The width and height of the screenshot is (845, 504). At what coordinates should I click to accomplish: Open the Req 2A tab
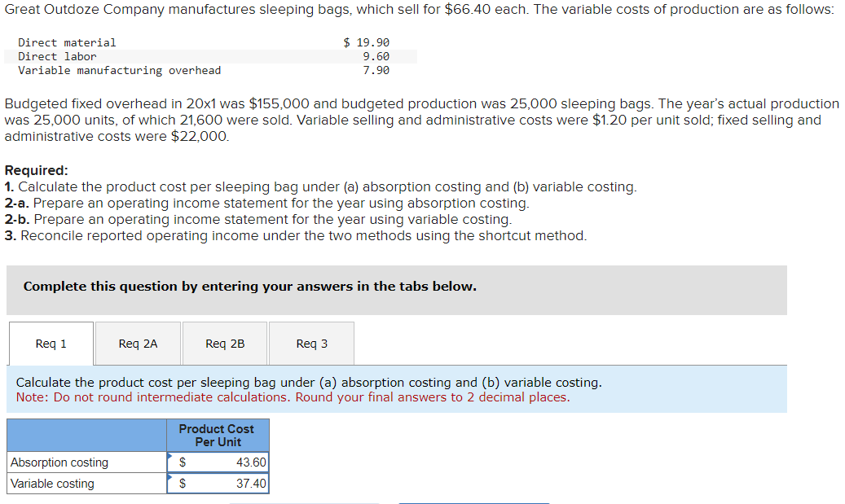pyautogui.click(x=137, y=343)
